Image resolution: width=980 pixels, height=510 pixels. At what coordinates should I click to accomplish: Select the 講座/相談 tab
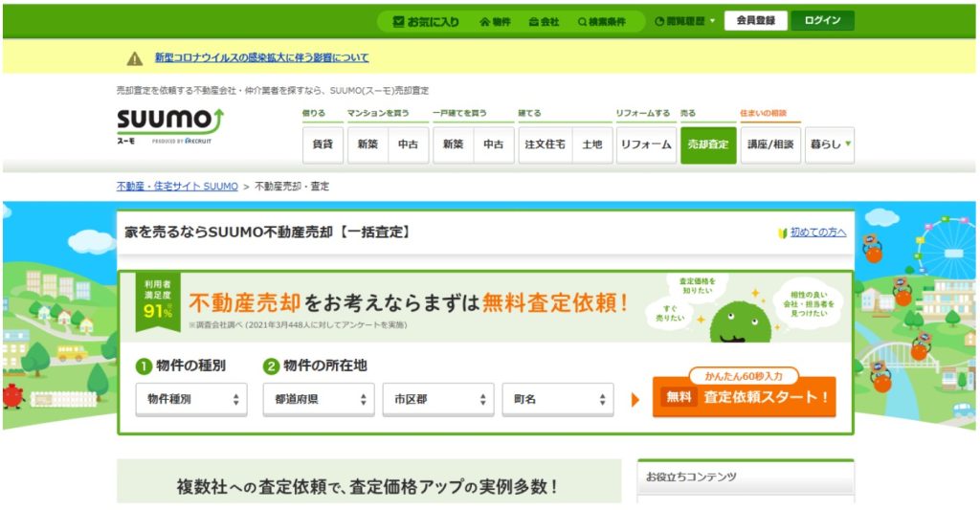coord(770,145)
